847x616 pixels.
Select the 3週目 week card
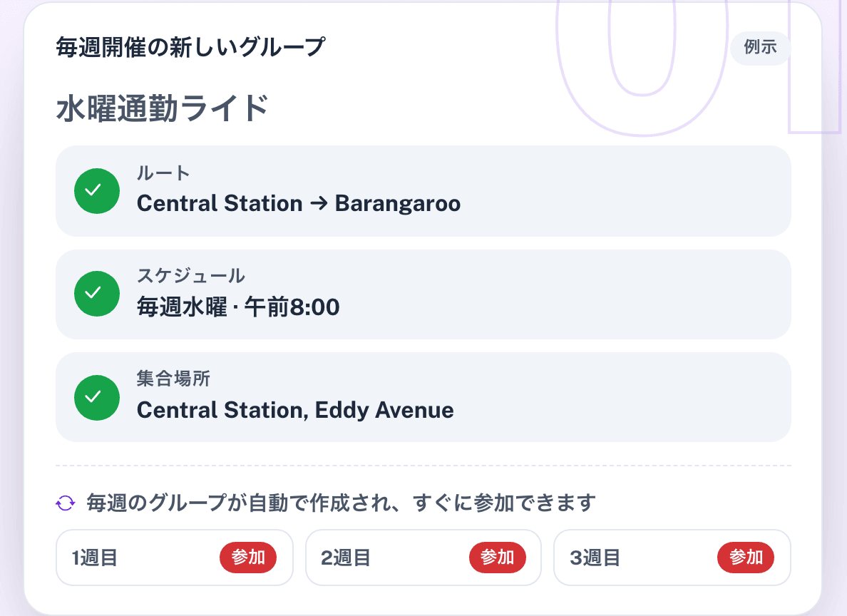(x=672, y=558)
